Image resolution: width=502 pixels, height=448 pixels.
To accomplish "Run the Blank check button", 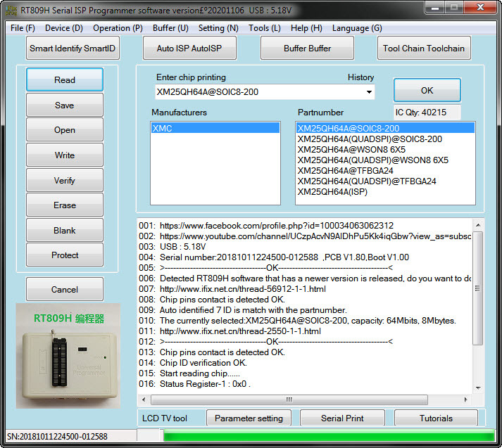I will [65, 230].
